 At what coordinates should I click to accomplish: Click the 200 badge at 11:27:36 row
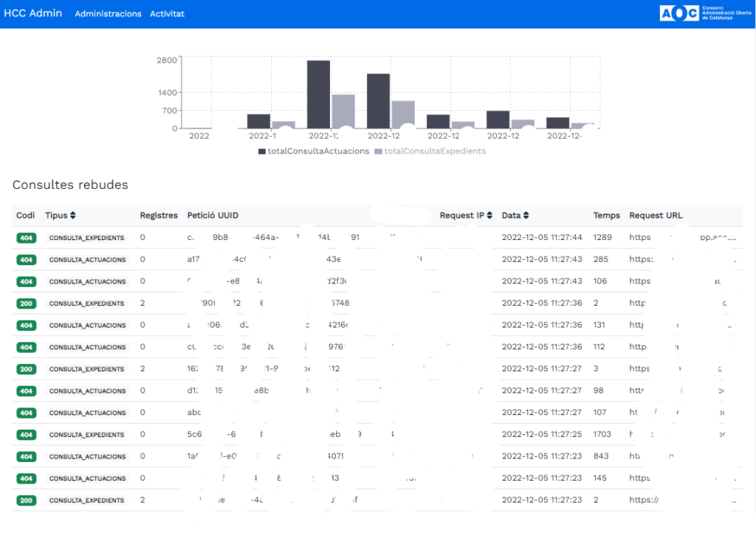(26, 303)
